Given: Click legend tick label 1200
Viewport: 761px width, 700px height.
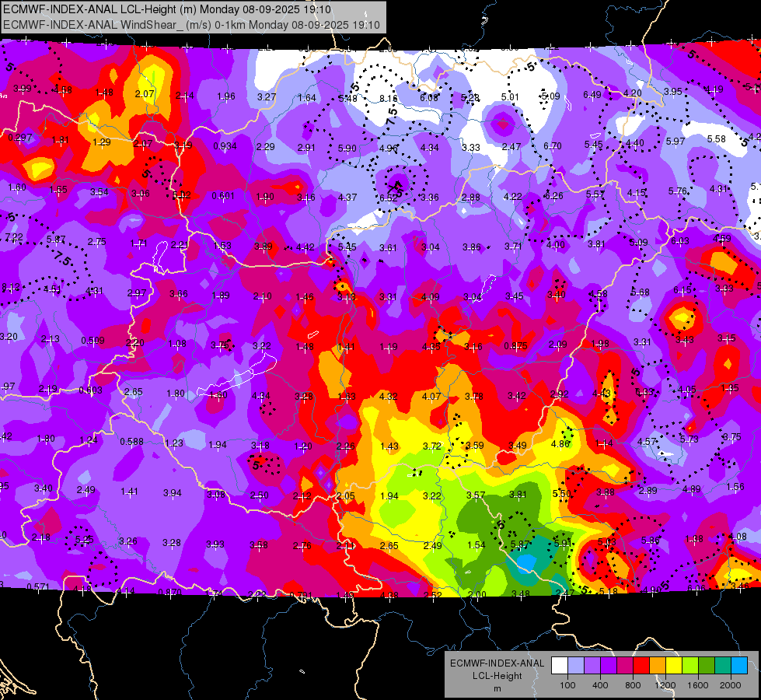Looking at the screenshot, I should point(665,685).
